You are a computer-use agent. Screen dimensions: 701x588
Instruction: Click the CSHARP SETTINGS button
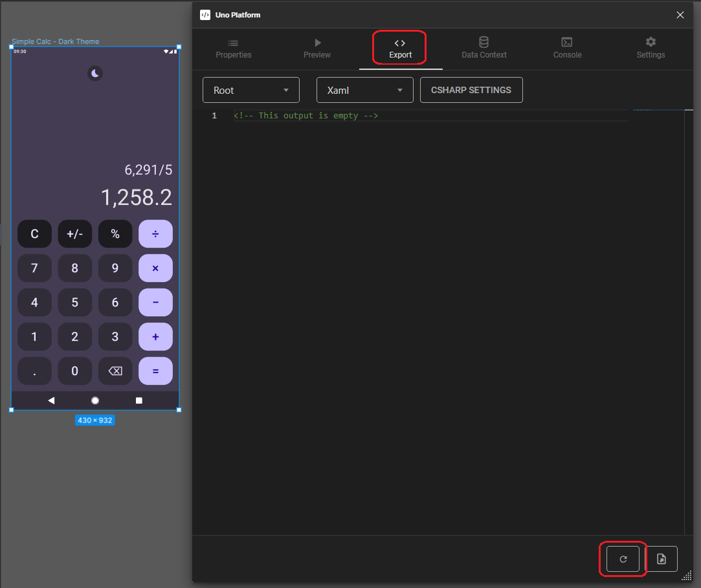[x=471, y=90]
